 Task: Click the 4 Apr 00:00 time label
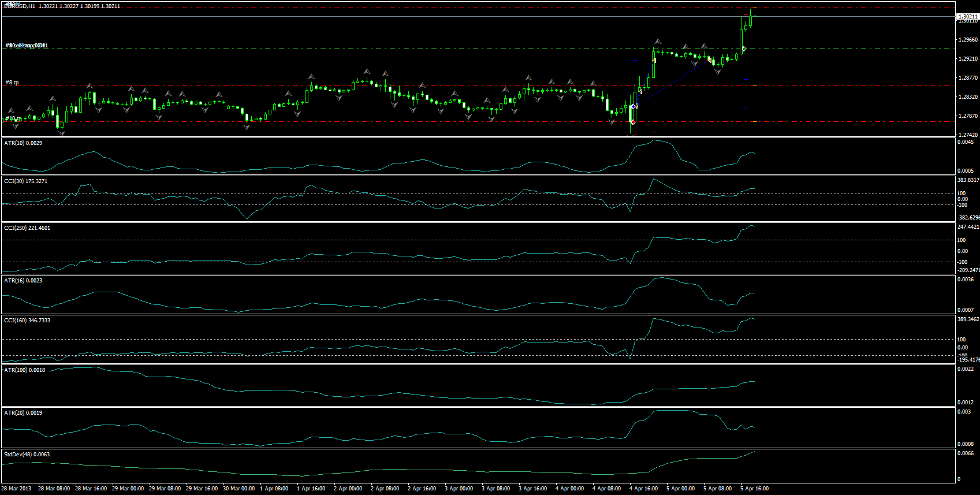tap(570, 489)
